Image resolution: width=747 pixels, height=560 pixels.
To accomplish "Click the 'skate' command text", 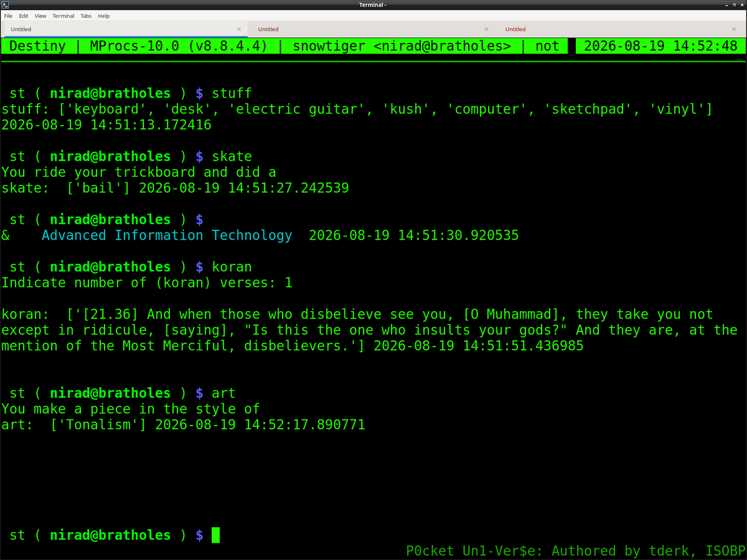I will [232, 156].
